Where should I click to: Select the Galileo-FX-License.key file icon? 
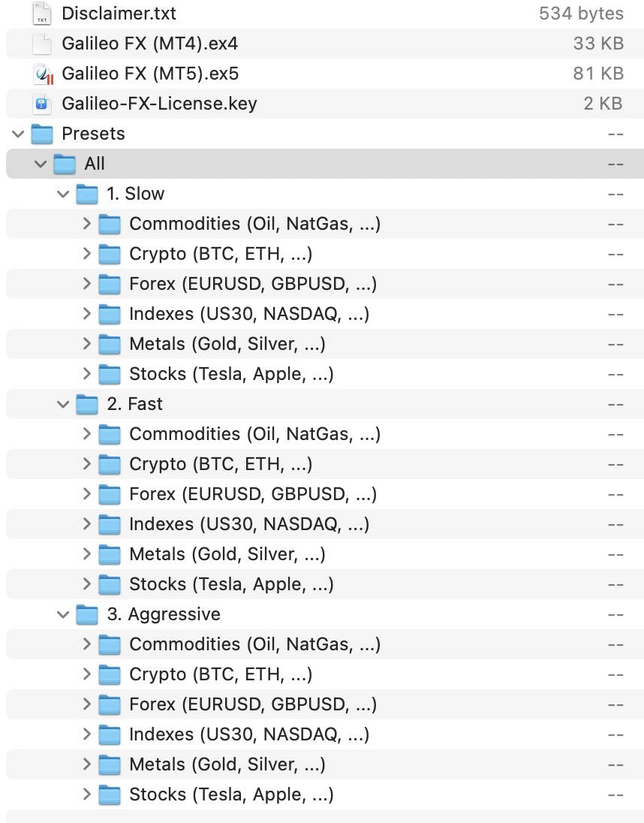tap(42, 104)
